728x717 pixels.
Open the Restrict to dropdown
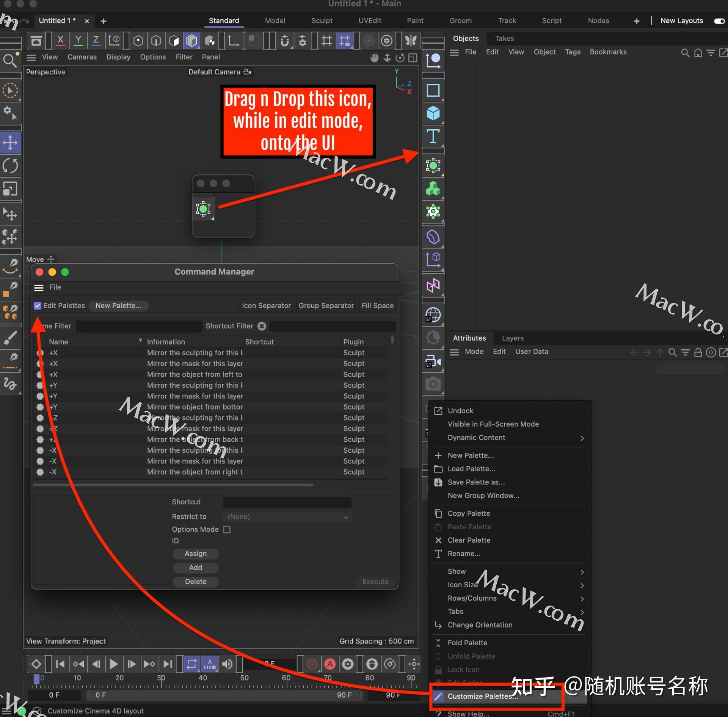pos(287,516)
